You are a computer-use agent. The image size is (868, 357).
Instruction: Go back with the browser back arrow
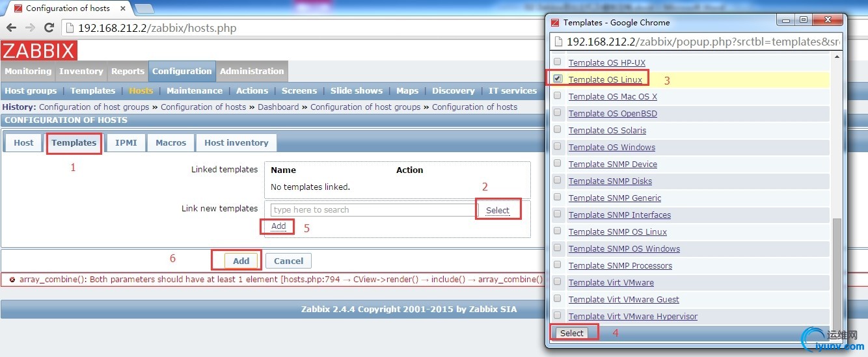(11, 28)
